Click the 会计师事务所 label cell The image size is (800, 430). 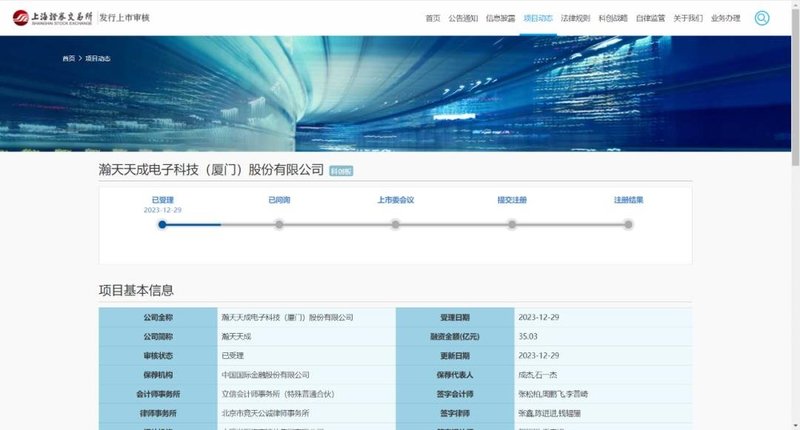158,394
